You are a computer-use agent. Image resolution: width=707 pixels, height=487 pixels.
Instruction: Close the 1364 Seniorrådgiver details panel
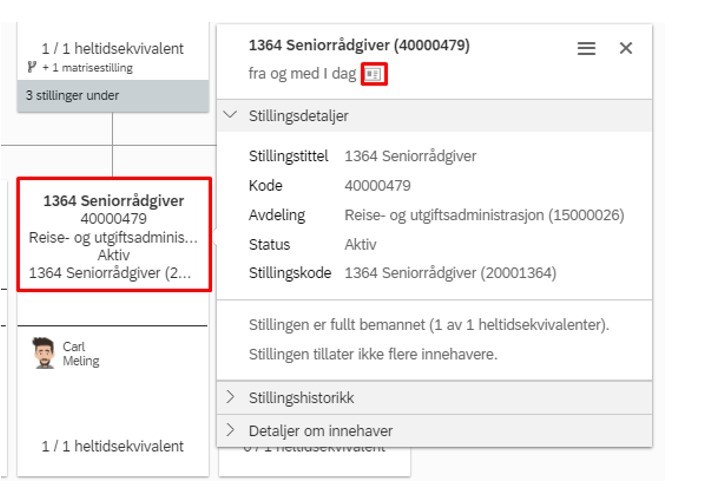pyautogui.click(x=625, y=48)
